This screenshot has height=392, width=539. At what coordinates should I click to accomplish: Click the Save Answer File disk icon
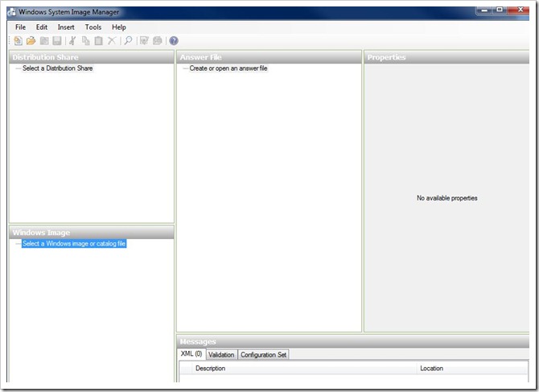[57, 41]
